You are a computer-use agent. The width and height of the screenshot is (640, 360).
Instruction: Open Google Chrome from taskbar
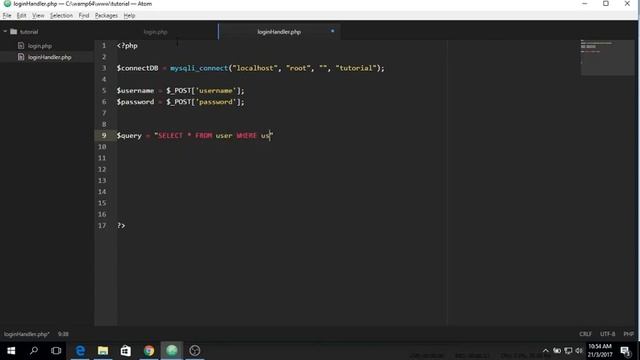pyautogui.click(x=149, y=351)
